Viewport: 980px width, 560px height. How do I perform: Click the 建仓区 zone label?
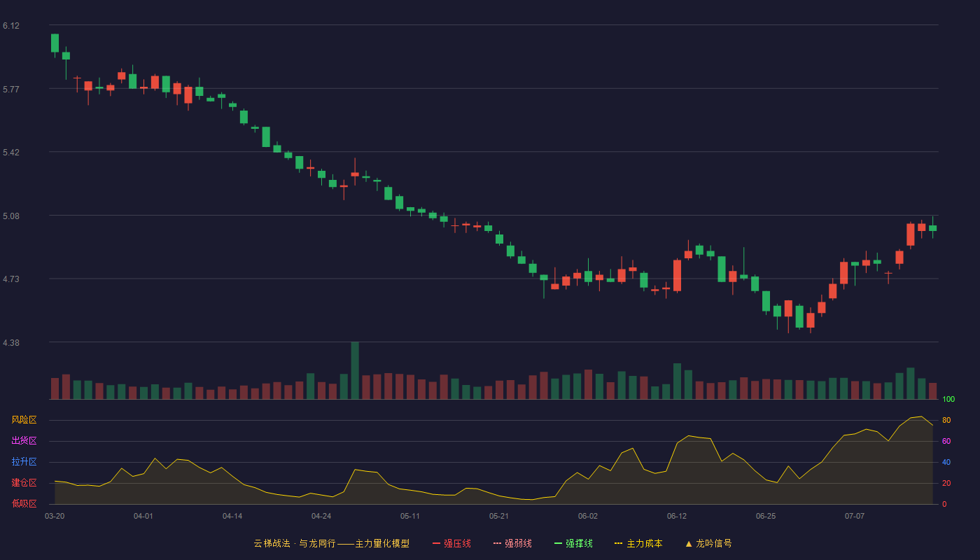24,483
